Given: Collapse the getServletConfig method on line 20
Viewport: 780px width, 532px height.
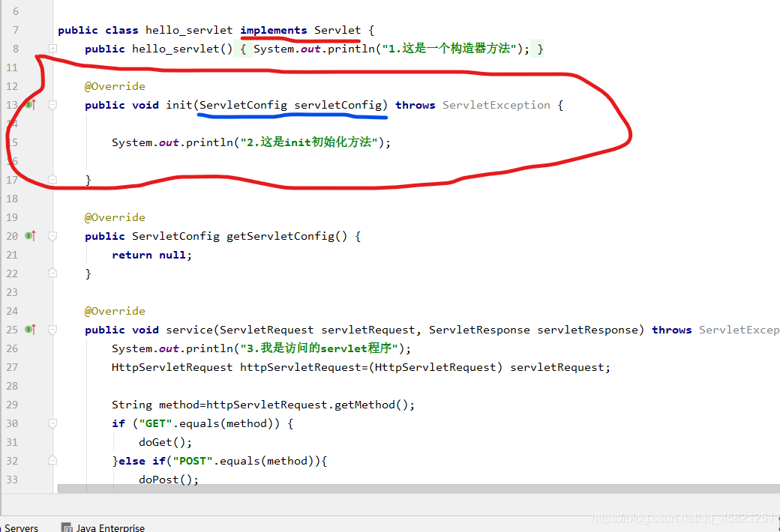Looking at the screenshot, I should pos(52,236).
